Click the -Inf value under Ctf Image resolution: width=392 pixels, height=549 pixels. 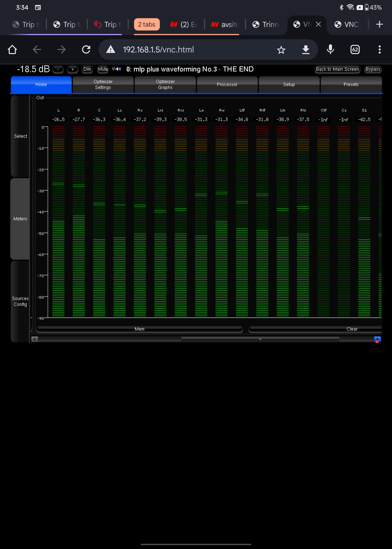point(323,119)
